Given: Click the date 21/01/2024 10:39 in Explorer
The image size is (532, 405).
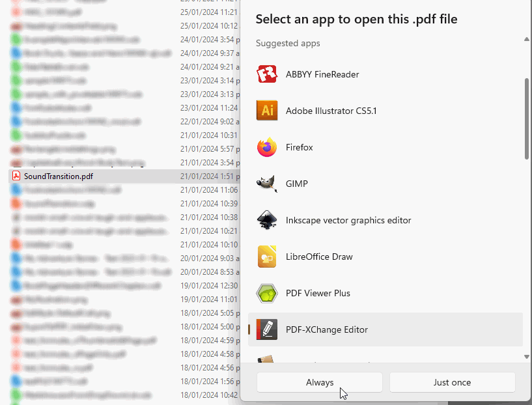Looking at the screenshot, I should [209, 204].
